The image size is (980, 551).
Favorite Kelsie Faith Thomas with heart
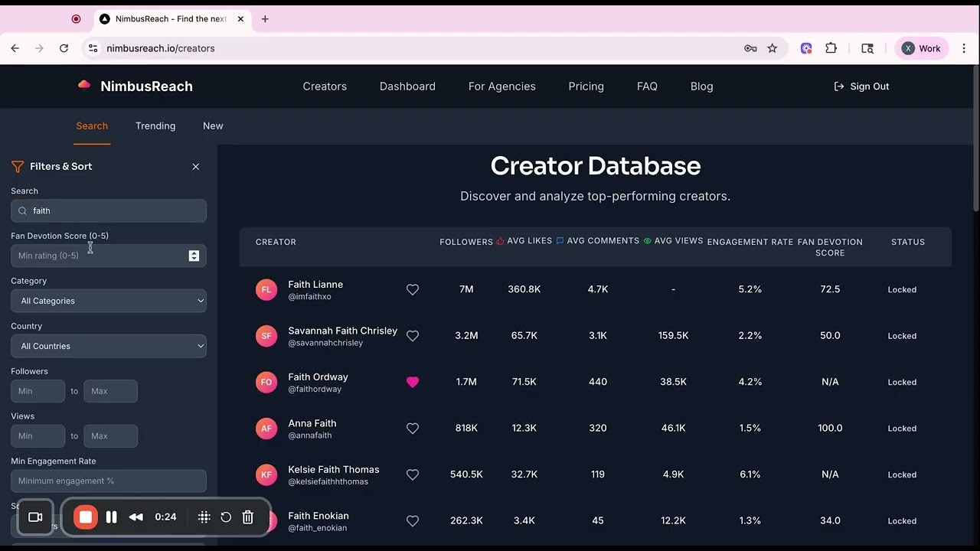click(413, 474)
